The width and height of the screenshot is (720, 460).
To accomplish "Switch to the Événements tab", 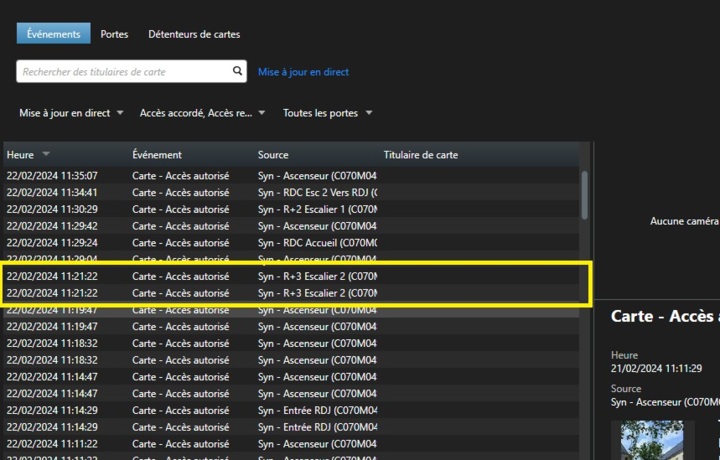I will [53, 34].
